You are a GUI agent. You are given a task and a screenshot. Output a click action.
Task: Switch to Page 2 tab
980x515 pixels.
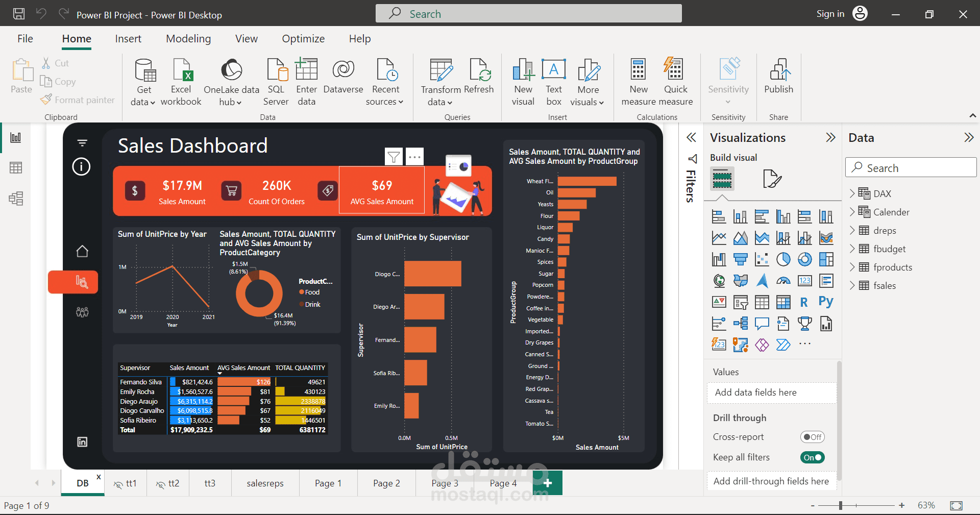[386, 483]
